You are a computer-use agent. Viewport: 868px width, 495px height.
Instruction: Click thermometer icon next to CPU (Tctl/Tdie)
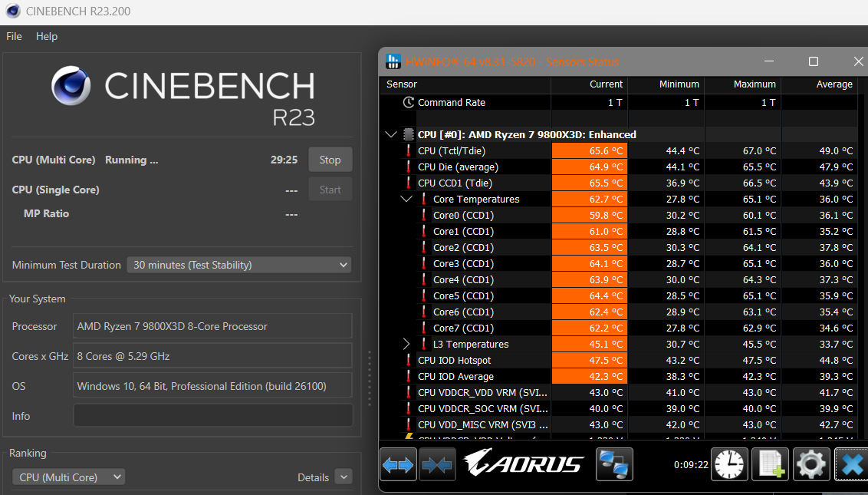[x=409, y=150]
